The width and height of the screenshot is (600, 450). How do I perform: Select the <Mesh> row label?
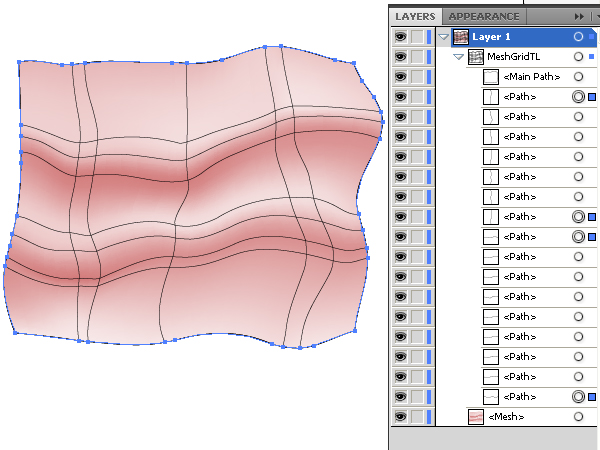click(506, 416)
